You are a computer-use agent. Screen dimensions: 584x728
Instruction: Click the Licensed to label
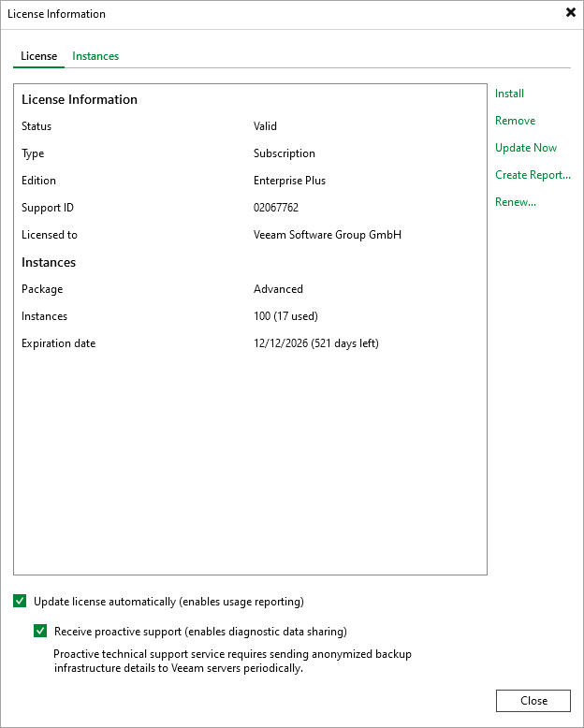click(x=50, y=235)
